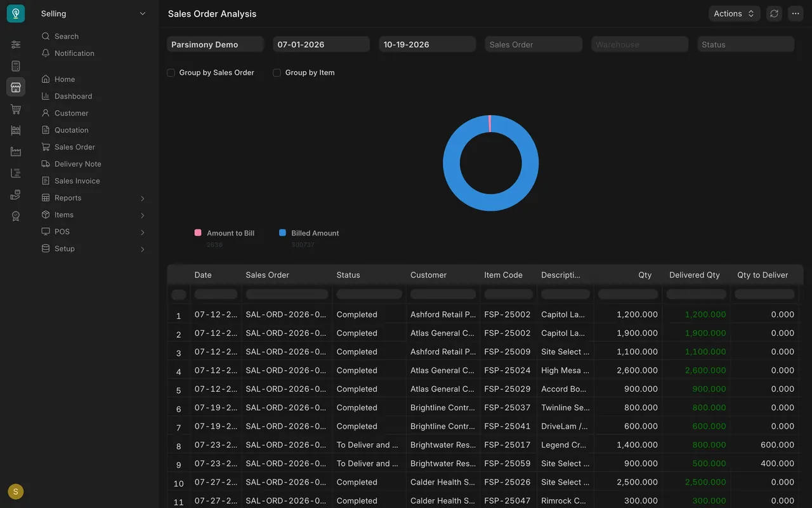This screenshot has width=812, height=508.
Task: Focus the Sales Order filter field
Action: tap(534, 44)
